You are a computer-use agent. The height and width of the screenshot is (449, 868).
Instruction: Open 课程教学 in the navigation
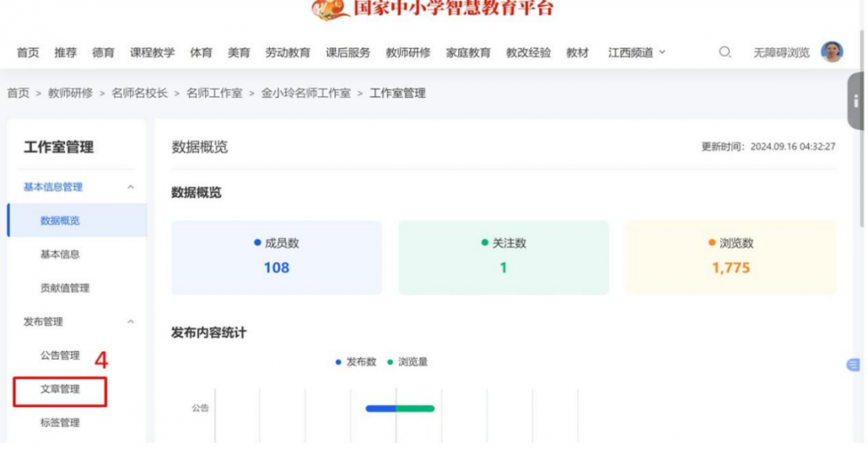point(152,53)
